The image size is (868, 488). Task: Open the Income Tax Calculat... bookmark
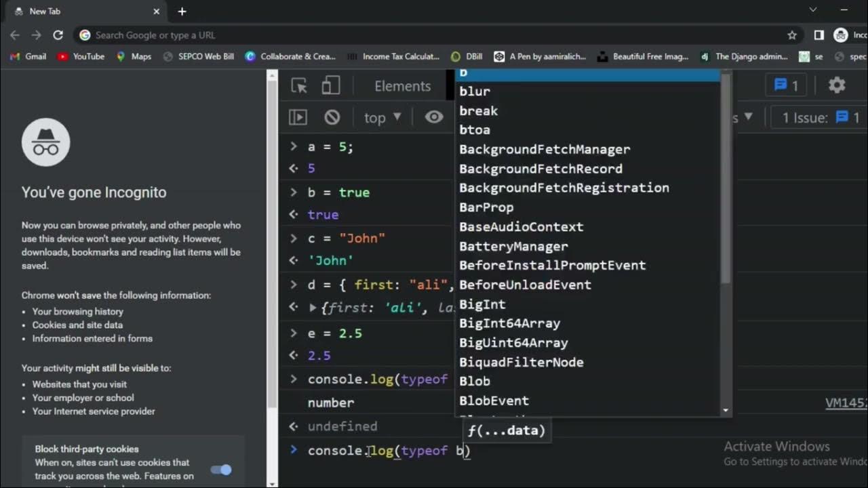(x=393, y=56)
